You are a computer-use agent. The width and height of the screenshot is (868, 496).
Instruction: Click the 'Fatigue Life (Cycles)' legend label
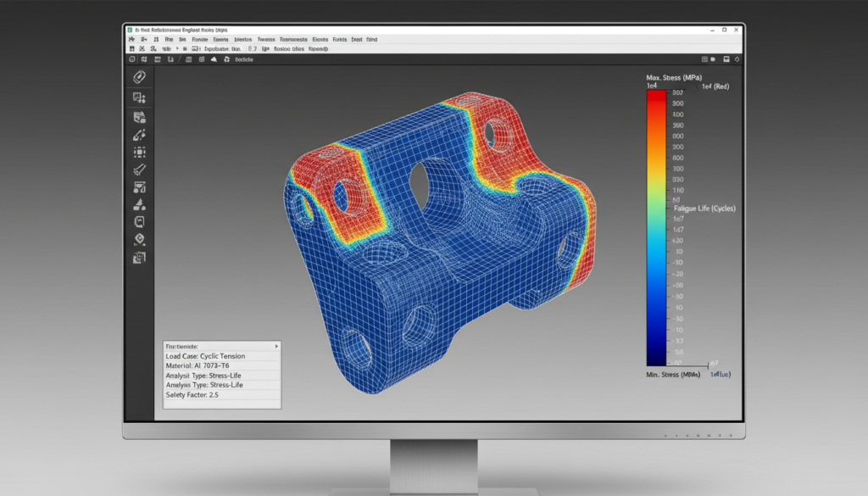(704, 209)
